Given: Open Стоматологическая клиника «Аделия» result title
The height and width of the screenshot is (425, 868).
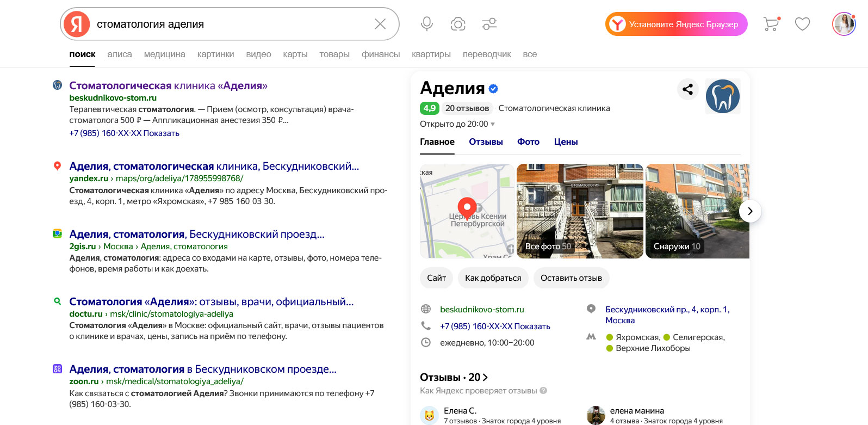Looking at the screenshot, I should coord(168,85).
